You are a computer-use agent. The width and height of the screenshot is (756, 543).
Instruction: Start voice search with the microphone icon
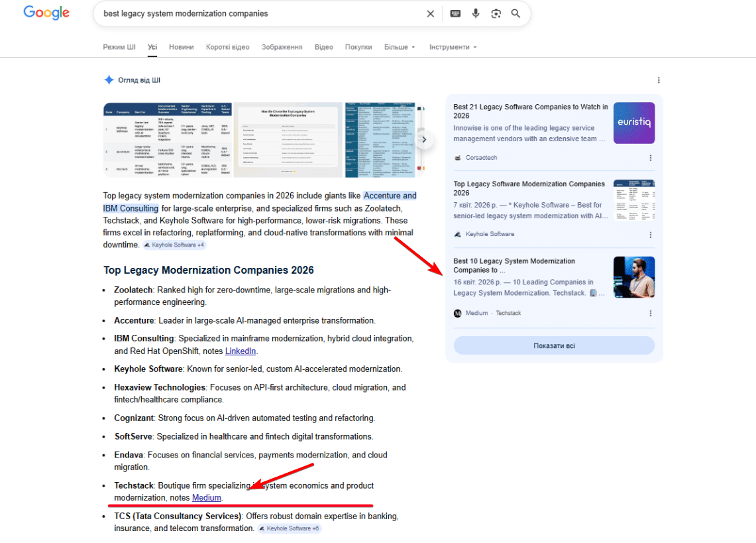(x=475, y=13)
